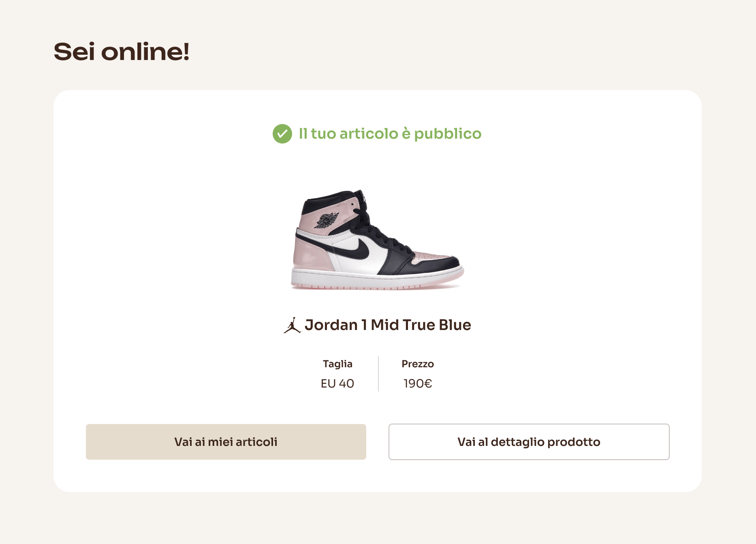756x544 pixels.
Task: Click the Sei online! heading
Action: point(122,52)
